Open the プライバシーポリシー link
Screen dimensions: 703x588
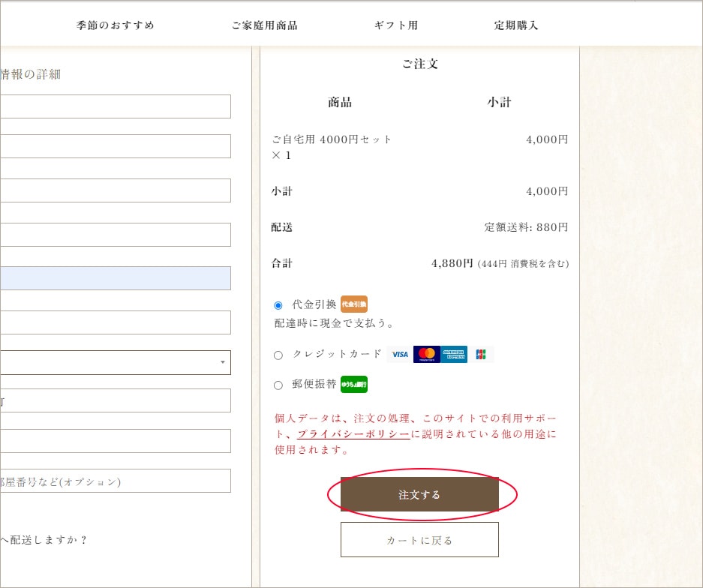tap(353, 434)
